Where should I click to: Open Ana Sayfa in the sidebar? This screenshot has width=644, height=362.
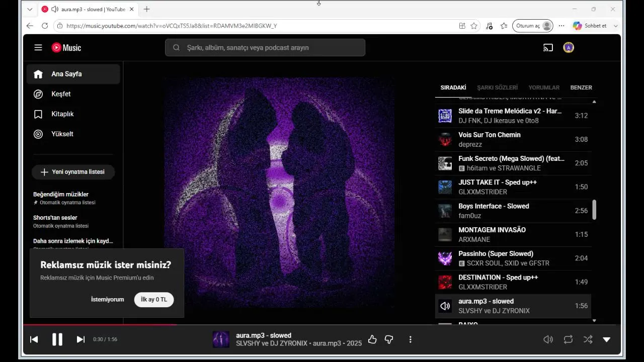73,74
